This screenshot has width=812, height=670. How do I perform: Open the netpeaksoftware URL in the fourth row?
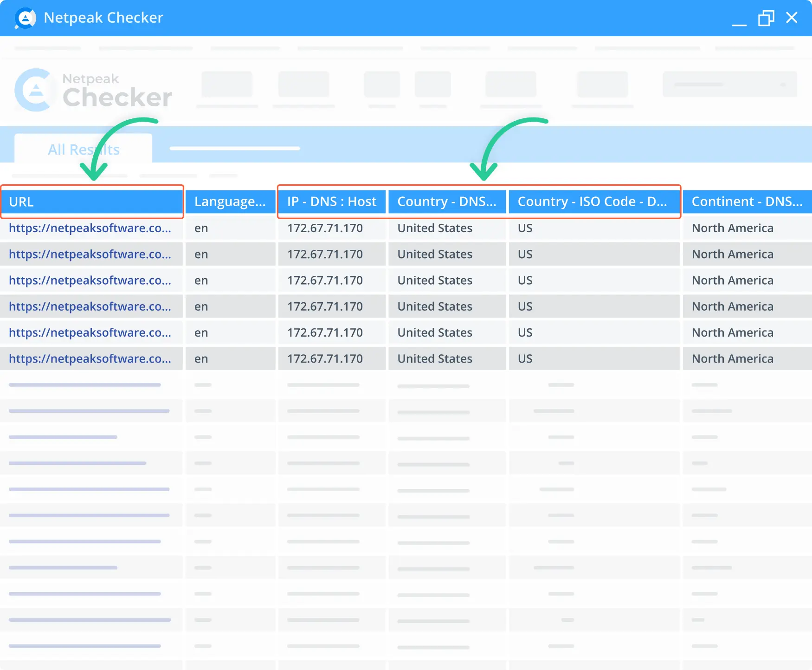(90, 306)
